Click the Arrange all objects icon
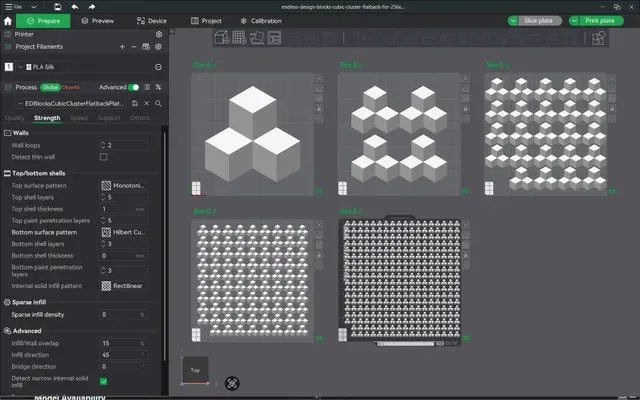This screenshot has width=640, height=400. pyautogui.click(x=274, y=38)
